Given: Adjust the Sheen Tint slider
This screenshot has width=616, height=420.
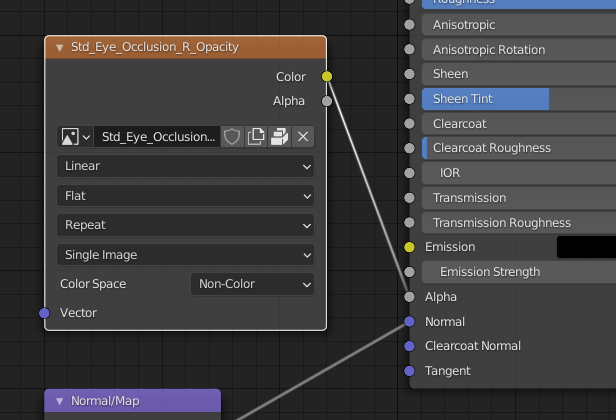Looking at the screenshot, I should (519, 99).
